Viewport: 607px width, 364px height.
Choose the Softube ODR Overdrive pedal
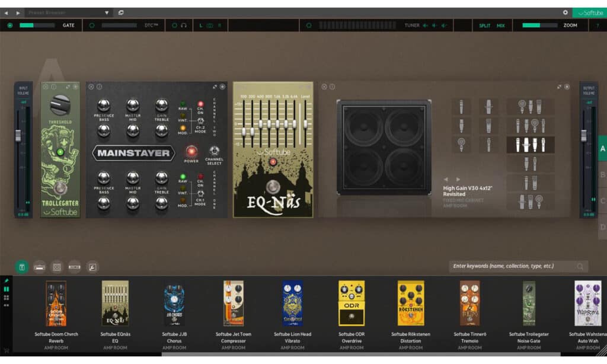352,303
